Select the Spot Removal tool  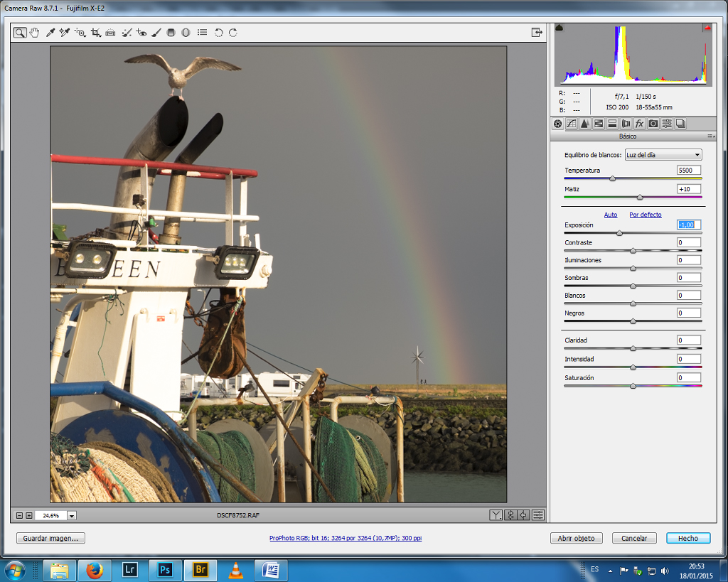pyautogui.click(x=127, y=33)
